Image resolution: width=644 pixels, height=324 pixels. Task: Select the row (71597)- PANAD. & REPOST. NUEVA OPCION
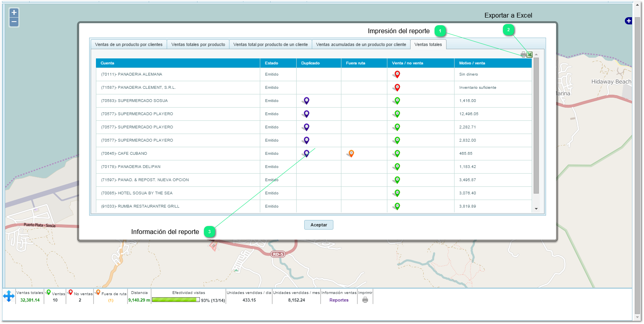tap(314, 180)
